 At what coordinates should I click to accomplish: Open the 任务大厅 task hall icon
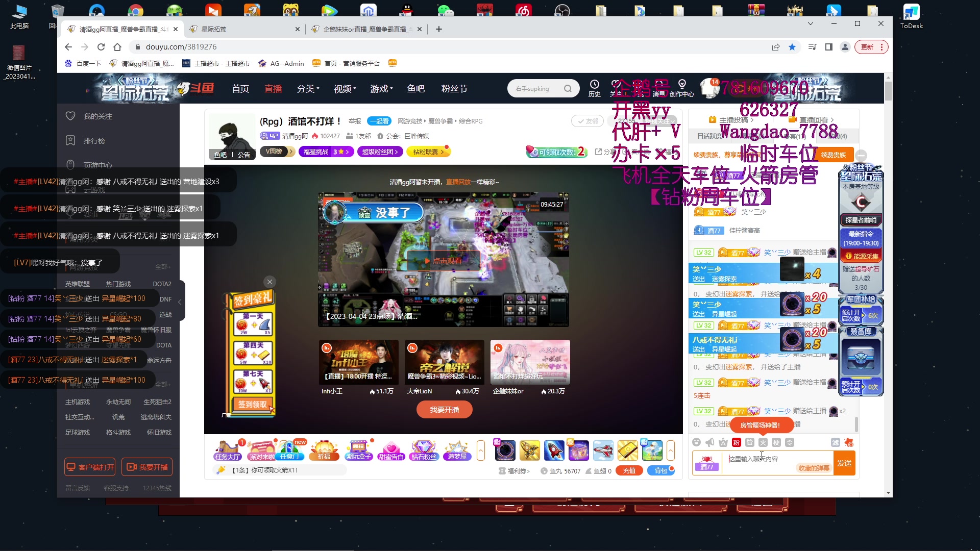click(x=227, y=450)
